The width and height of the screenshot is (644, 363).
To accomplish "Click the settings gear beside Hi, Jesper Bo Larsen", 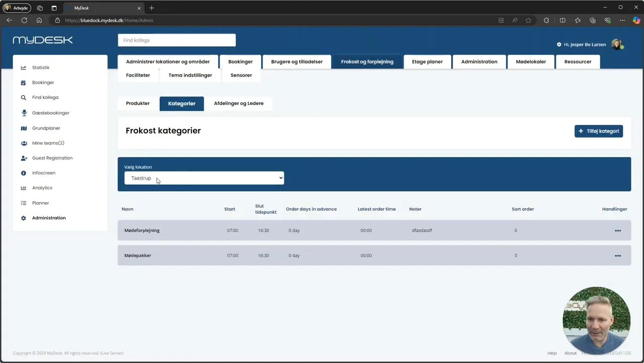I will click(x=559, y=44).
